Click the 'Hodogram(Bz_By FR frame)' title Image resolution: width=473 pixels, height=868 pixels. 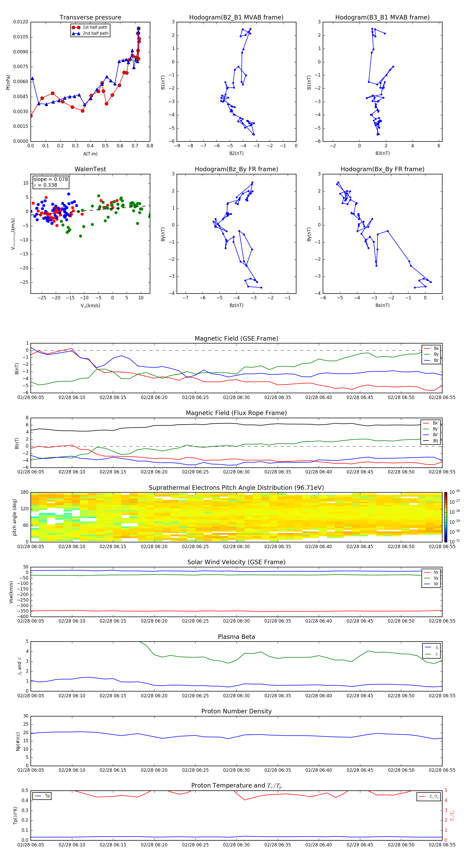pyautogui.click(x=236, y=169)
